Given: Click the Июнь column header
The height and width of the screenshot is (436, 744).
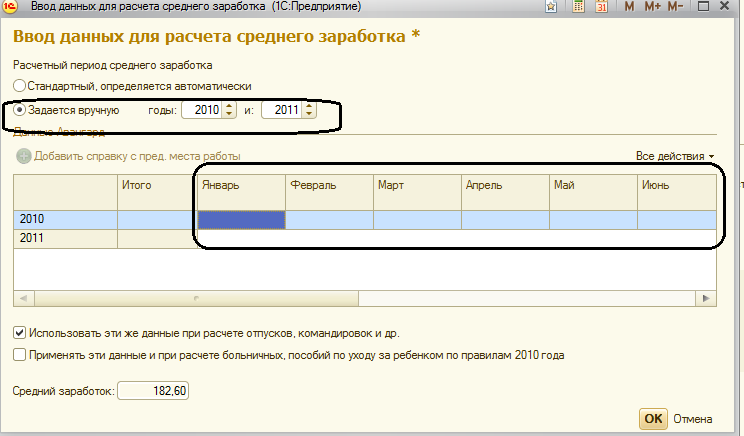Looking at the screenshot, I should pos(677,192).
